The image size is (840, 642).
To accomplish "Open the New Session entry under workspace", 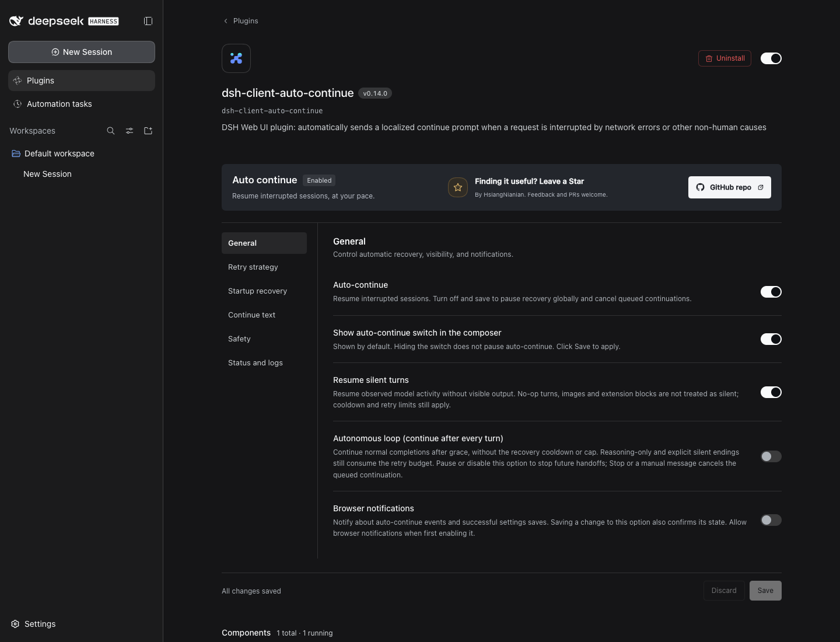I will (x=82, y=174).
